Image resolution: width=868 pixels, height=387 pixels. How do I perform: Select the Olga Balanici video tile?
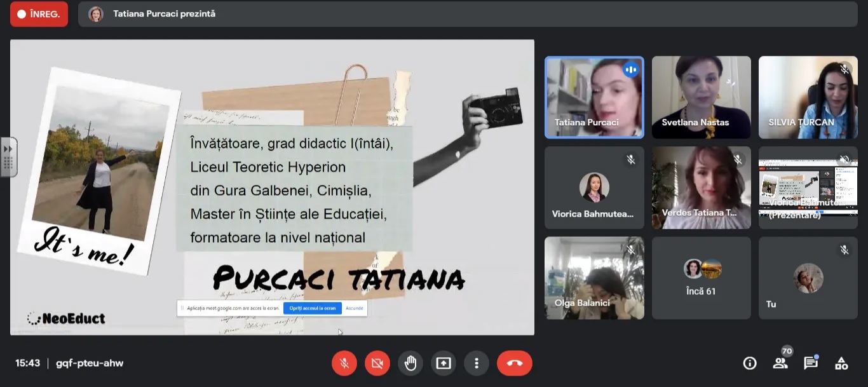(x=594, y=278)
